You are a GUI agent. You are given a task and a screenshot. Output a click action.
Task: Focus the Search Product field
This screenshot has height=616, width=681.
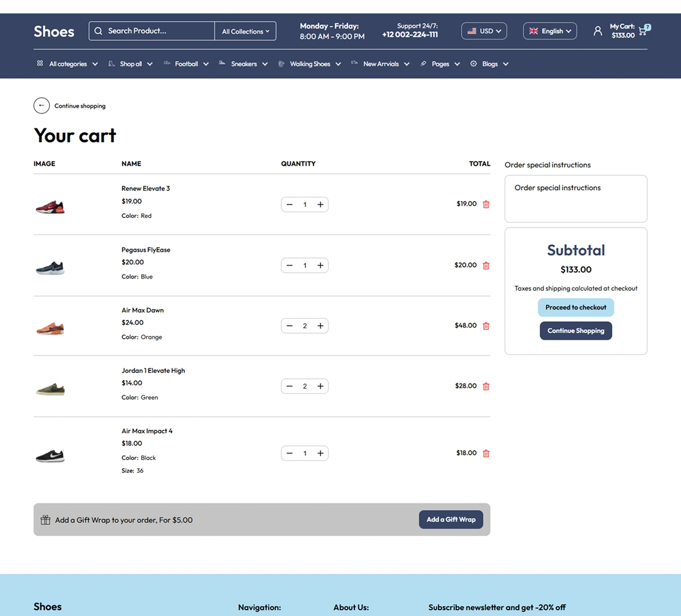coord(152,31)
